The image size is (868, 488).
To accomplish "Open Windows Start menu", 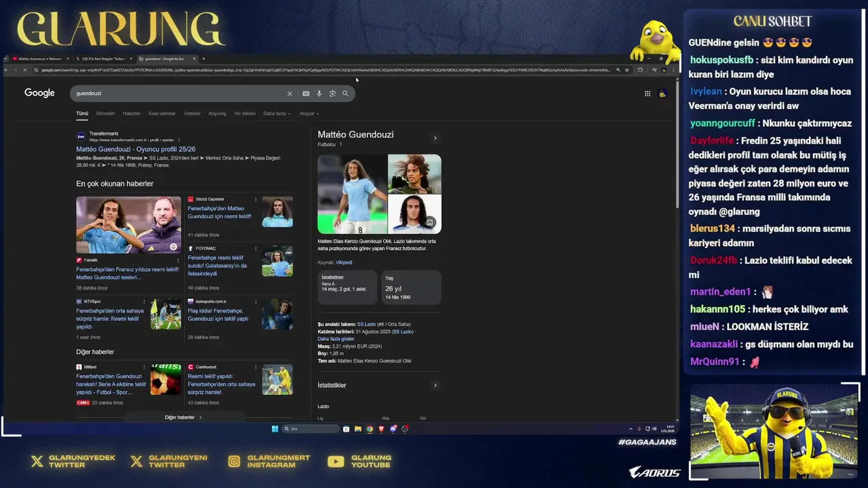I will pos(275,429).
